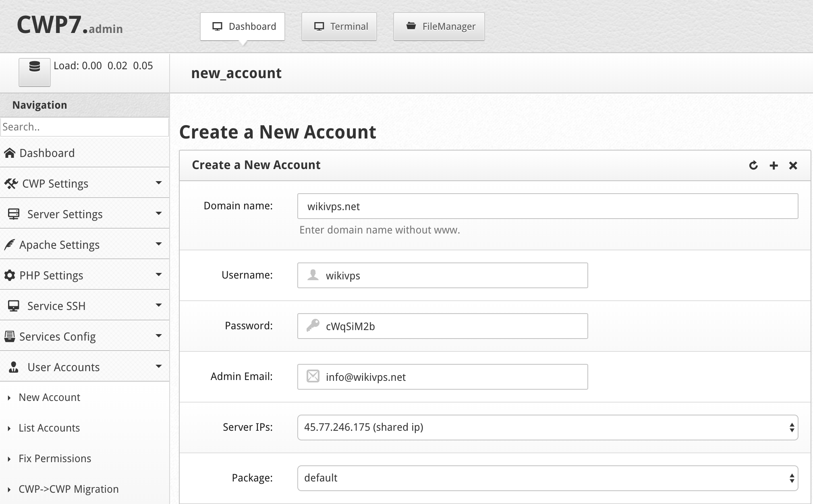
Task: Open the Dashboard top tab
Action: pyautogui.click(x=243, y=27)
